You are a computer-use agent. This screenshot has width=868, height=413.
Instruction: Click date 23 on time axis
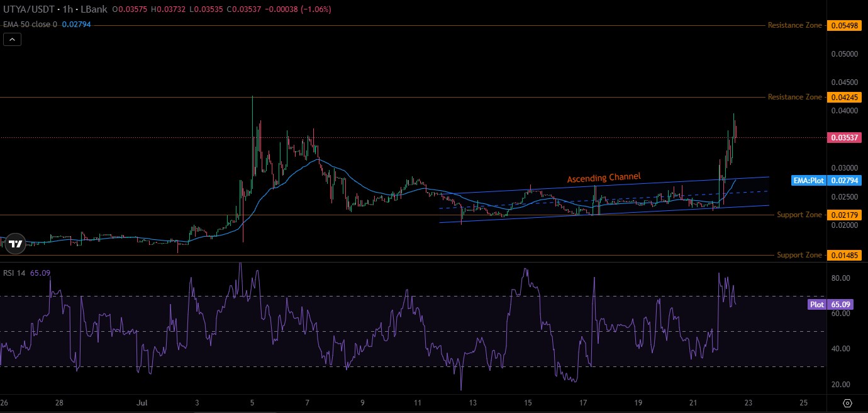(x=750, y=402)
